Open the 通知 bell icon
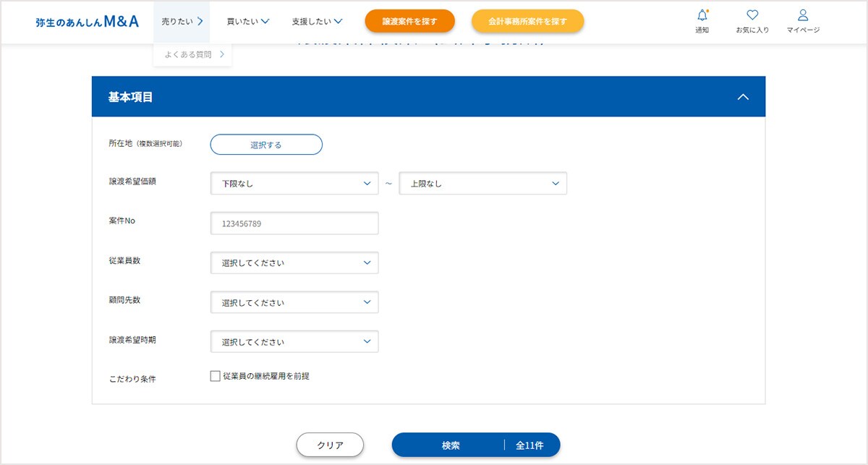Image resolution: width=868 pixels, height=465 pixels. coord(702,16)
